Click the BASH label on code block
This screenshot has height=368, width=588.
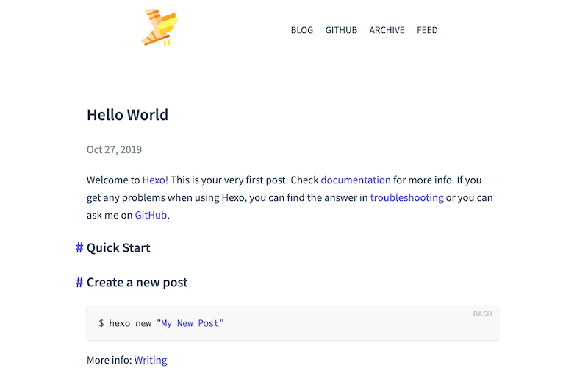tap(482, 314)
